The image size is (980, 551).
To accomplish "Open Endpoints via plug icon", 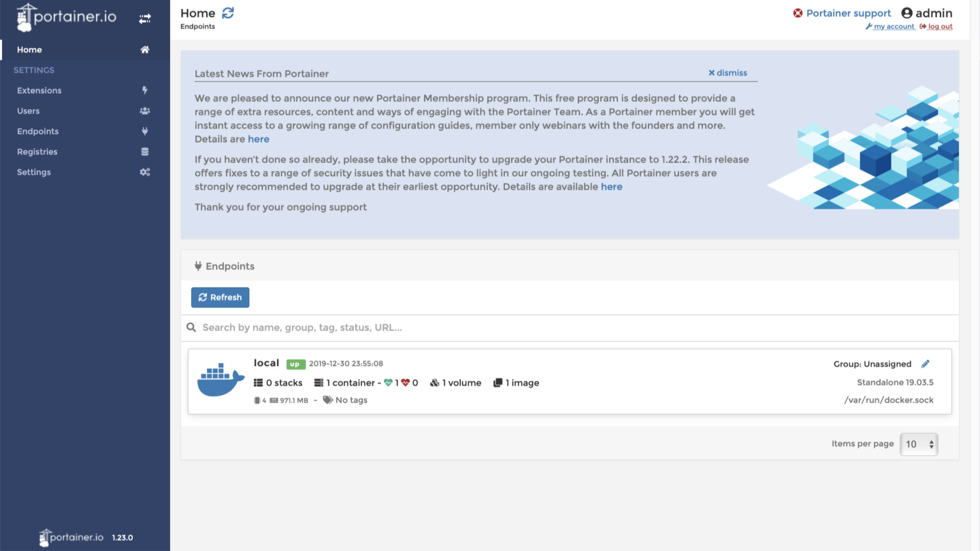I will [x=145, y=131].
